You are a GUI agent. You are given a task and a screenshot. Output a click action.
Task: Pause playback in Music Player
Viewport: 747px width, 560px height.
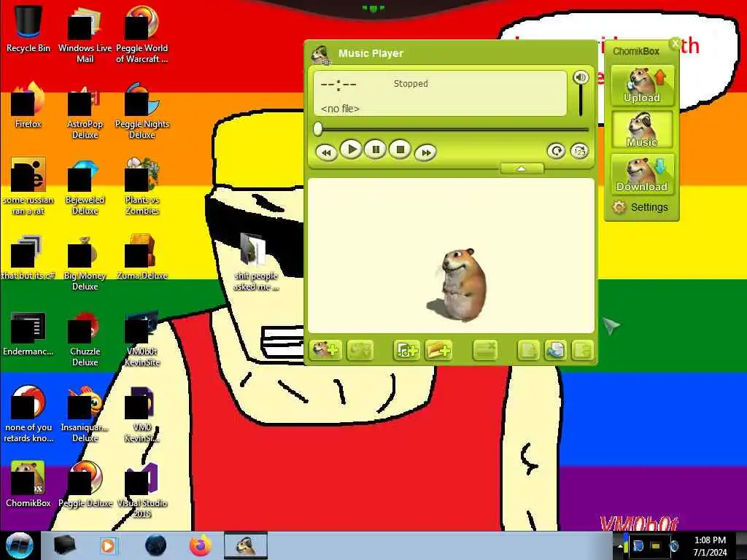376,150
